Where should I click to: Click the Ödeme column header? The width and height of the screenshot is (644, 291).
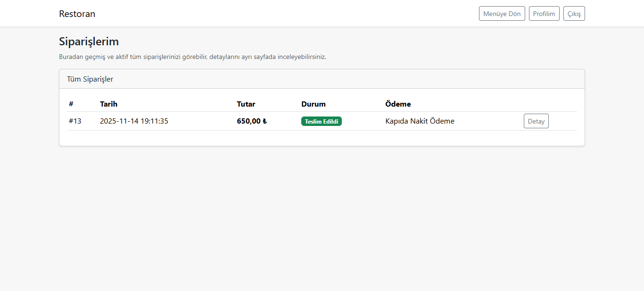pyautogui.click(x=398, y=104)
